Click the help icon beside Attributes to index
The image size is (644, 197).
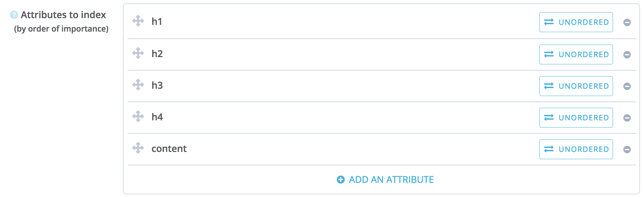click(14, 15)
